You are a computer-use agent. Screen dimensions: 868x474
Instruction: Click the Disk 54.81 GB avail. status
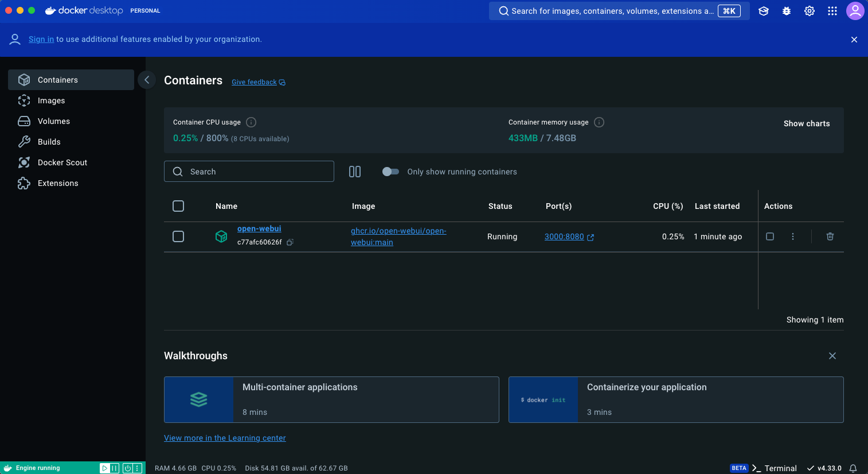(296, 468)
